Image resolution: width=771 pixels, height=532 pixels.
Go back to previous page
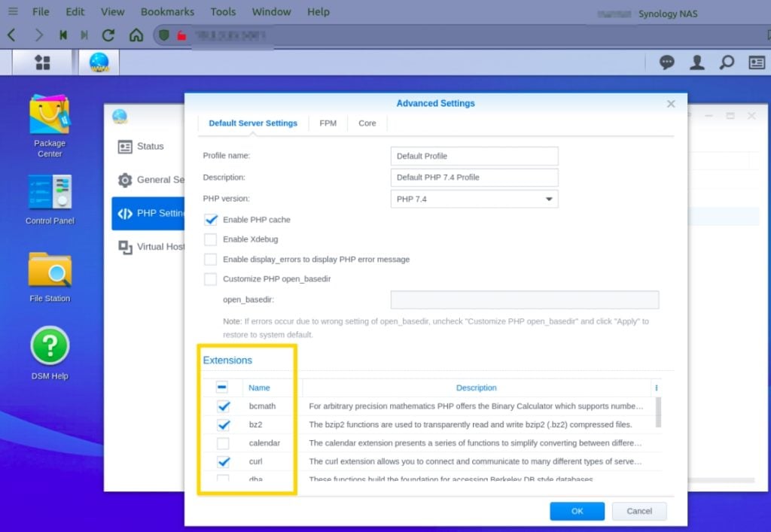12,35
